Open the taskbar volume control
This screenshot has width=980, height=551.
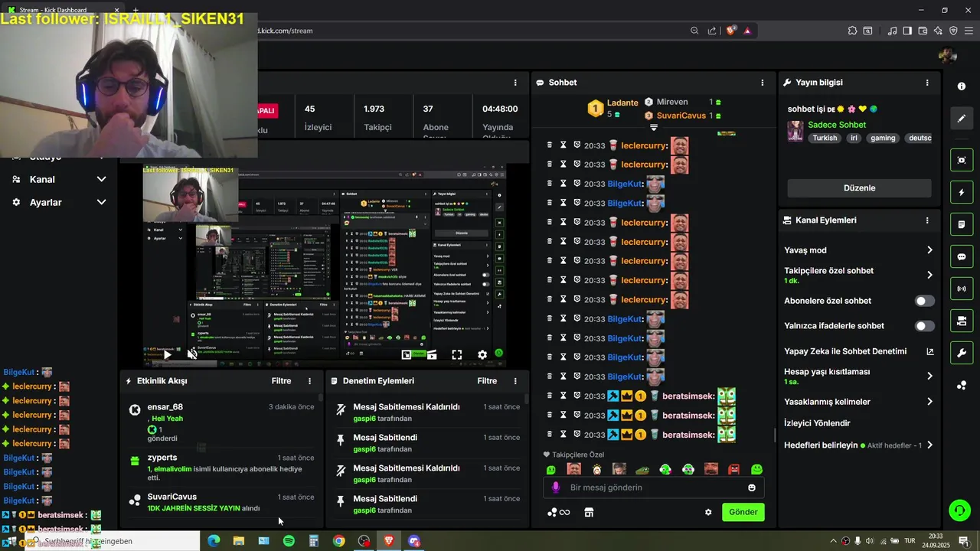(870, 541)
